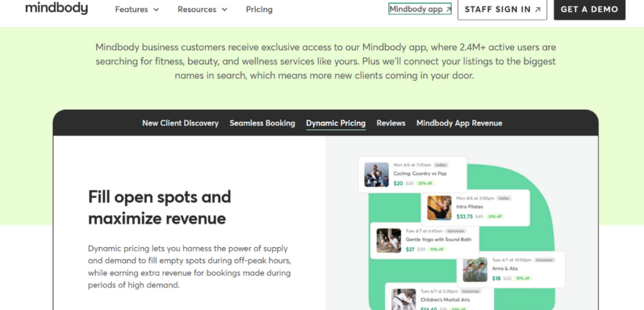
Task: Click the GET A DEMO button
Action: (589, 9)
